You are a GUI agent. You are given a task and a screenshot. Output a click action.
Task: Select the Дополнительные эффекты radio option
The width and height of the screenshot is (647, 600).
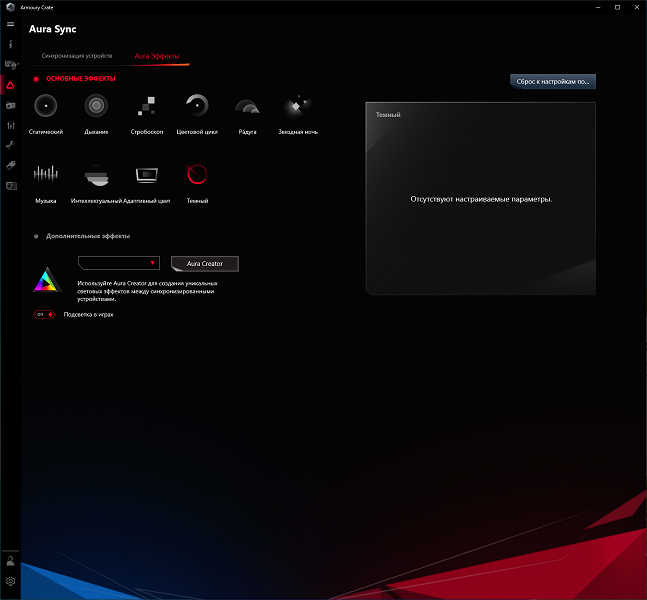point(36,236)
